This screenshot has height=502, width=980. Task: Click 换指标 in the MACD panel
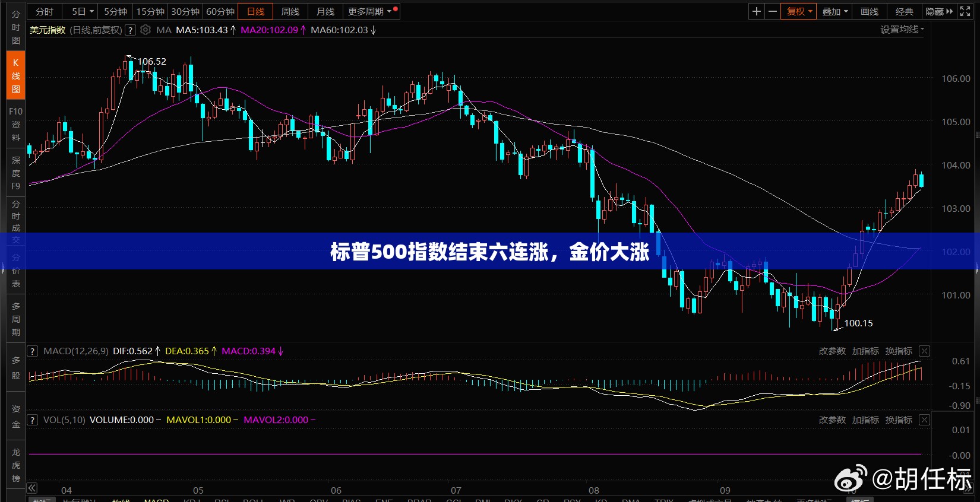click(x=899, y=351)
